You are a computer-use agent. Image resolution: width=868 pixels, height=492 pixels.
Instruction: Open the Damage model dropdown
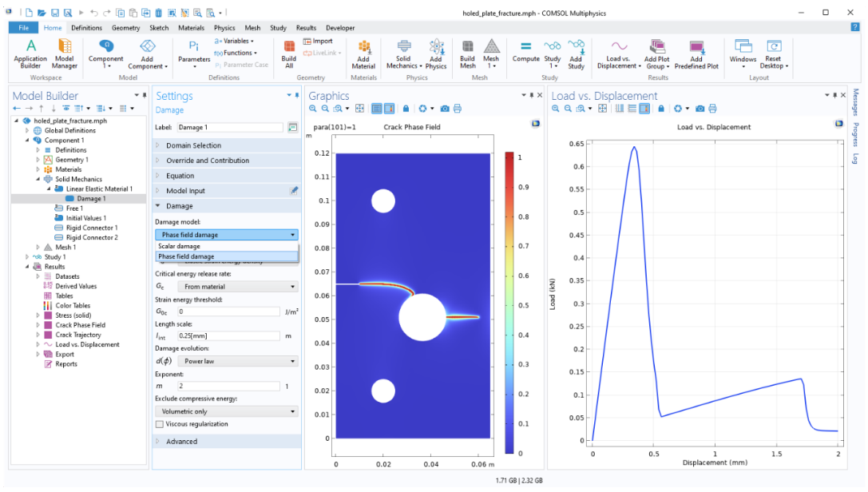pos(227,235)
